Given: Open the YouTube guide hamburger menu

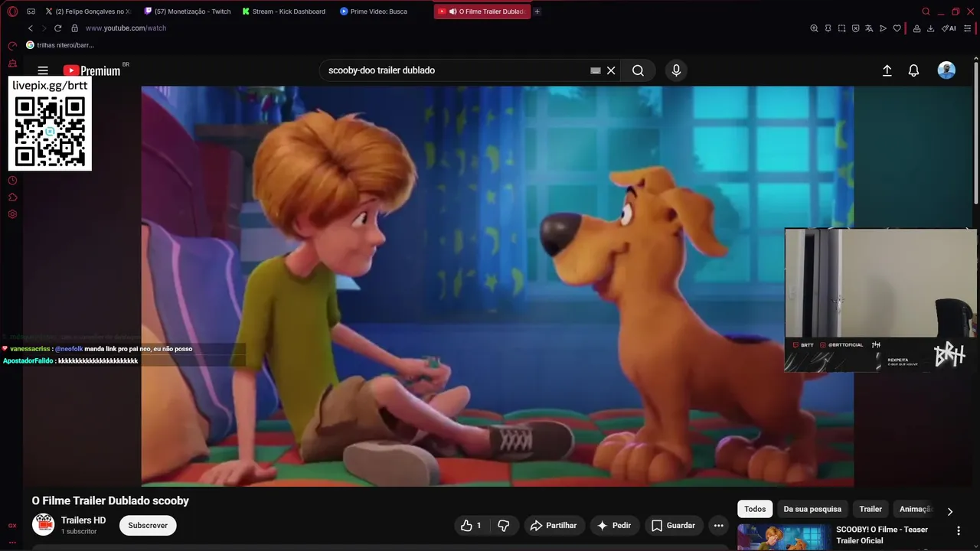Looking at the screenshot, I should click(x=43, y=70).
